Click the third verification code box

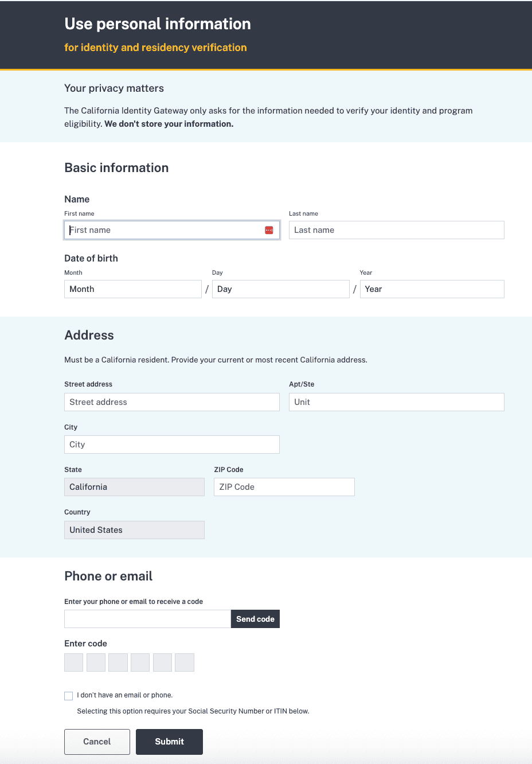click(x=118, y=662)
